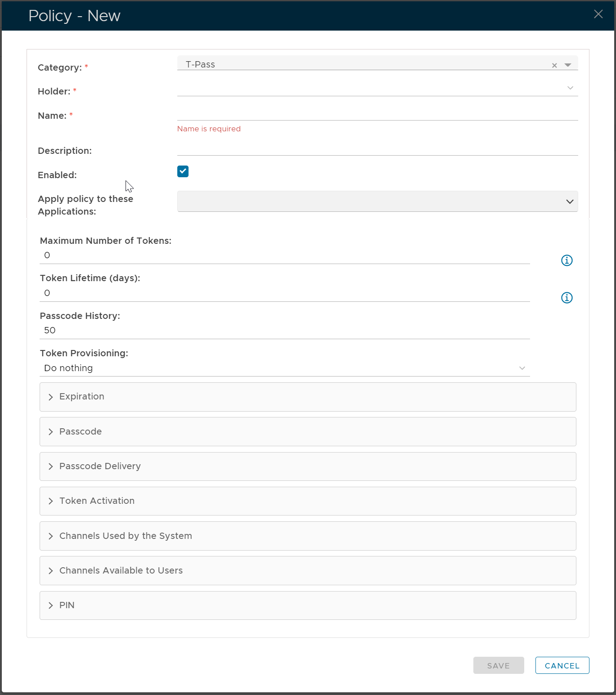Screen dimensions: 616x695
Task: Click info icon for Maximum Number of Tokens
Action: tap(567, 260)
